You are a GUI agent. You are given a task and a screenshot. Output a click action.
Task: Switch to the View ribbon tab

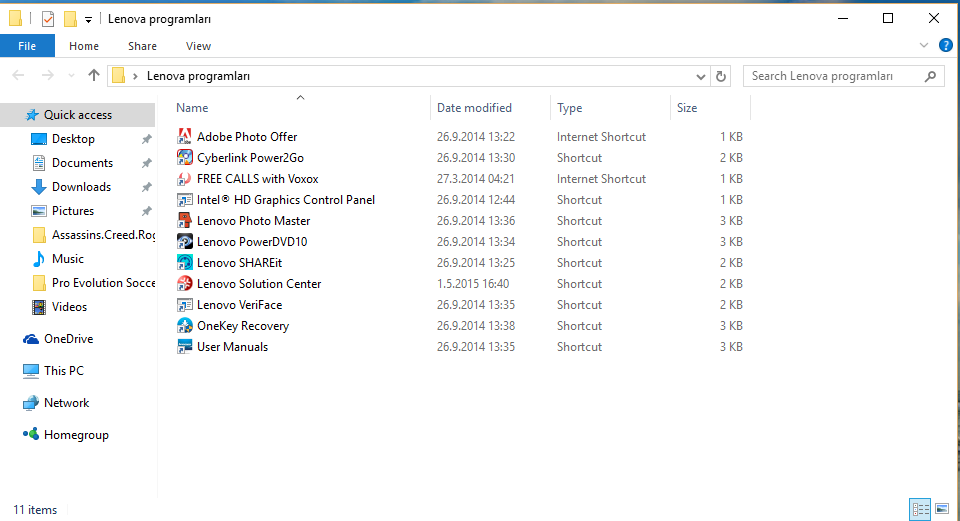[x=198, y=46]
